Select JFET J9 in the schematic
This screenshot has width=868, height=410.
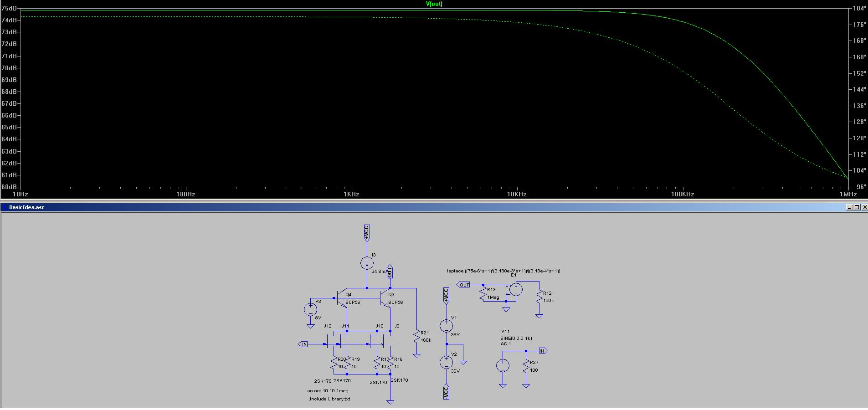click(387, 341)
